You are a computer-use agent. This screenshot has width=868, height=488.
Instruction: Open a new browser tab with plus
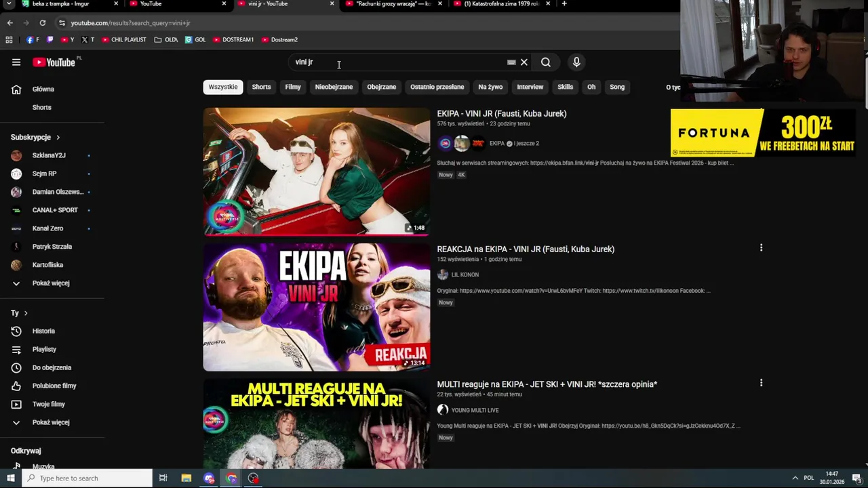pos(564,4)
